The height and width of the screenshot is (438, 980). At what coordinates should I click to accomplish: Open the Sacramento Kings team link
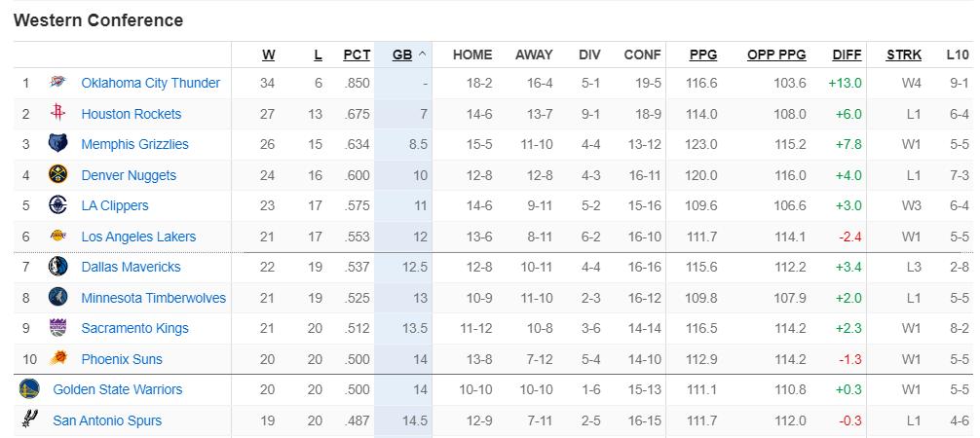pos(134,328)
